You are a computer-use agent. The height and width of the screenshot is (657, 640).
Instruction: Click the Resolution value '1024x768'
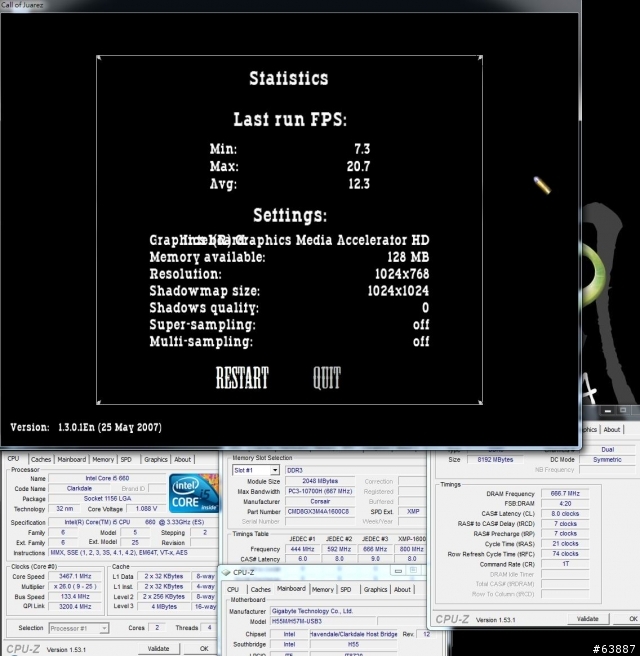click(x=402, y=274)
